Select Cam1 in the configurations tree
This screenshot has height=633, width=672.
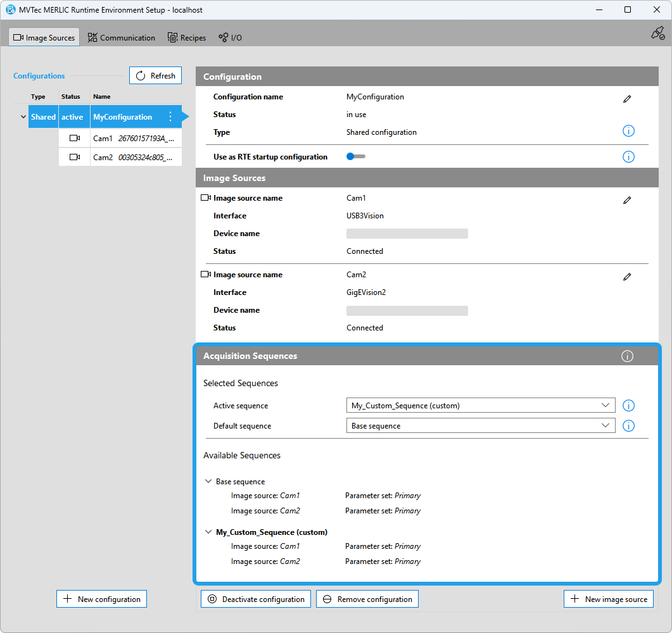click(x=120, y=139)
